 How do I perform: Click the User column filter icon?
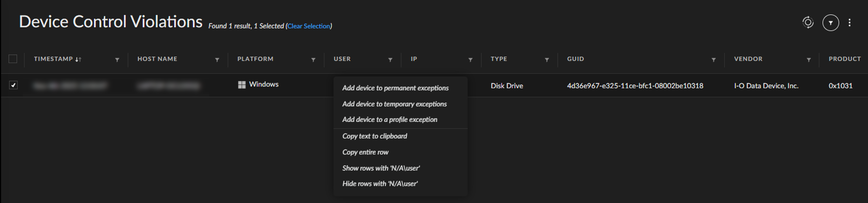(390, 60)
